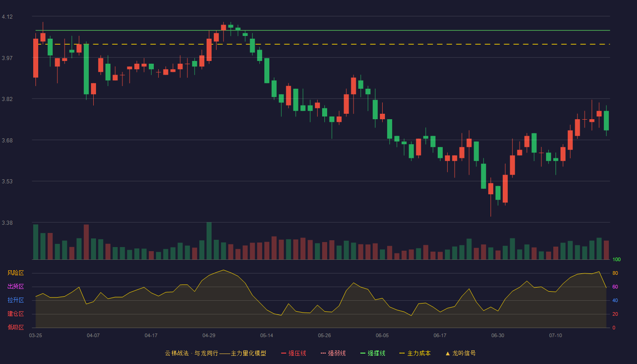This screenshot has width=637, height=364.
Task: Click the 风险区 indicator label
Action: pos(15,273)
